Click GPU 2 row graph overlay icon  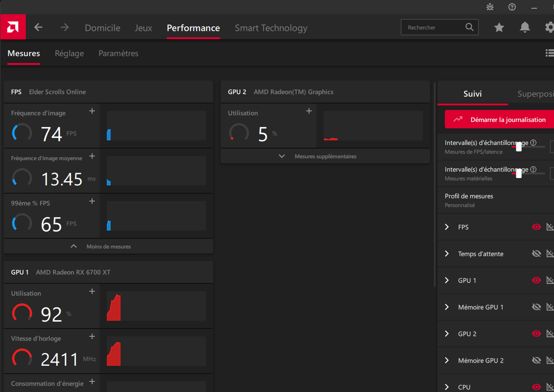(x=550, y=334)
